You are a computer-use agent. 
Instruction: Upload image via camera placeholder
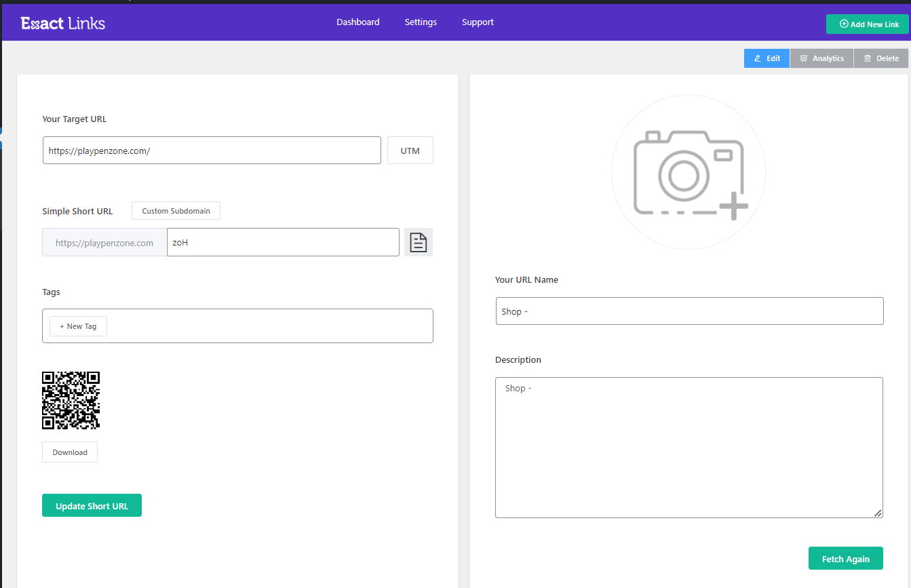(x=689, y=172)
